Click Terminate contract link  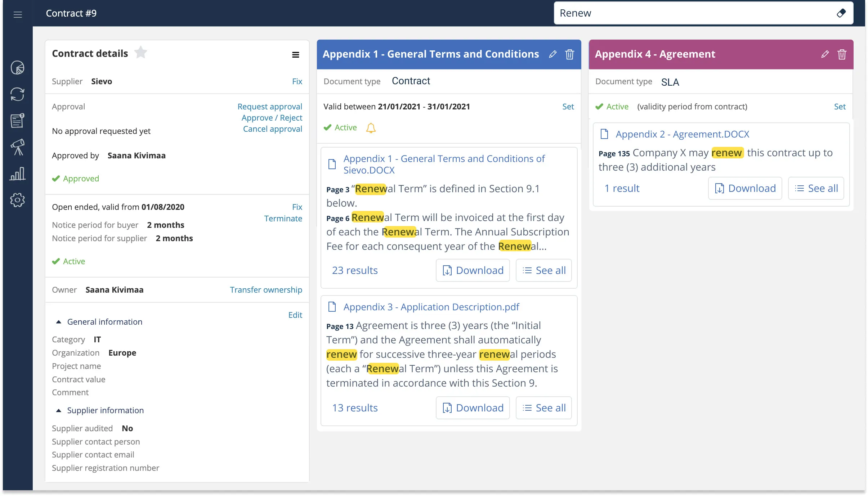(x=283, y=218)
